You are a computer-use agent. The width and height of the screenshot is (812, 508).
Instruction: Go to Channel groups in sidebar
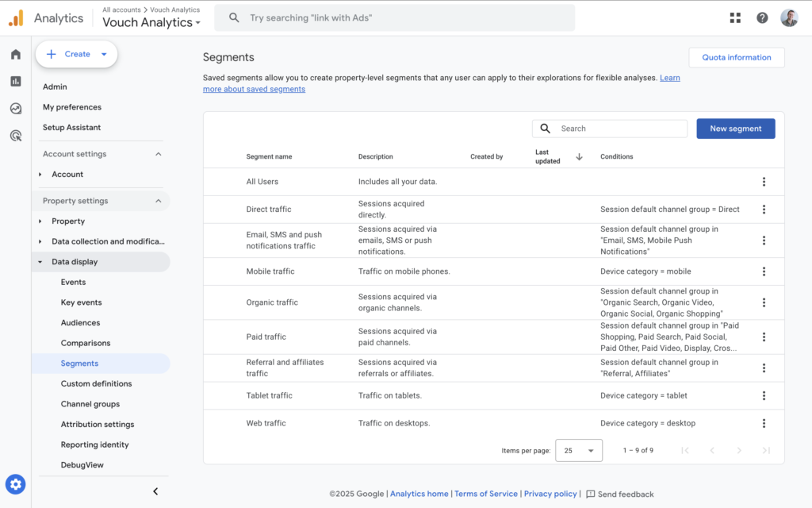click(90, 404)
